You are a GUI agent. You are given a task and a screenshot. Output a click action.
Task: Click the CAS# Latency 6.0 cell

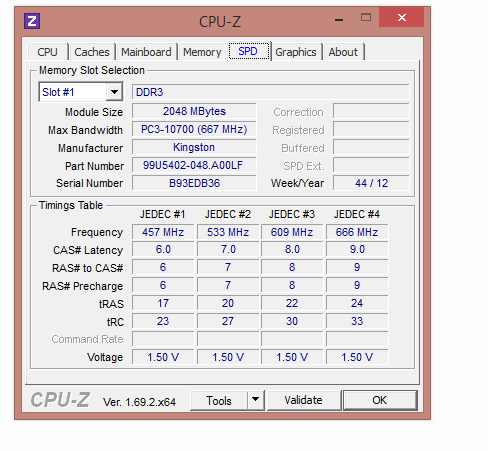(163, 249)
